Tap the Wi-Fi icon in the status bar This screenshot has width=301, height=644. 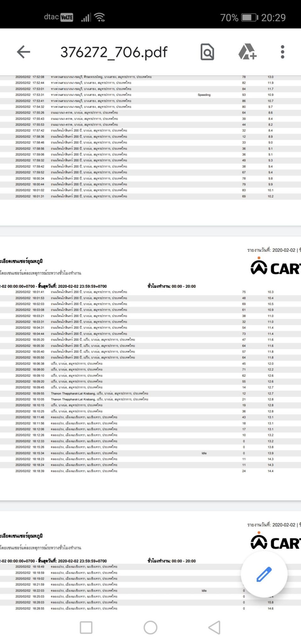coord(100,17)
